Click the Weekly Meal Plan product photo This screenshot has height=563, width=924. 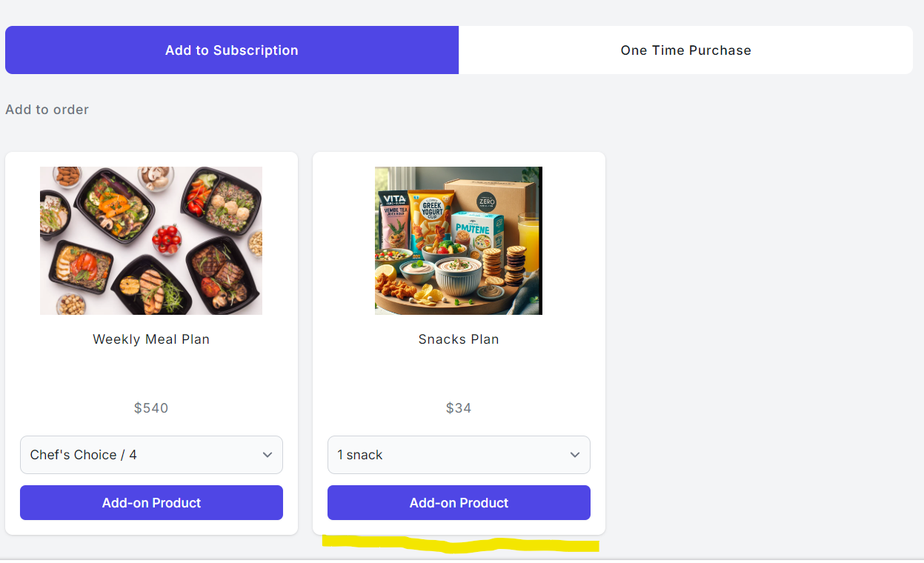tap(151, 241)
